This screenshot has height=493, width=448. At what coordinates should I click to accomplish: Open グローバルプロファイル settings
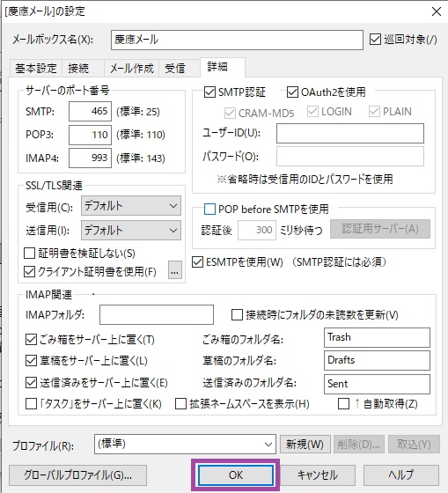click(x=77, y=475)
